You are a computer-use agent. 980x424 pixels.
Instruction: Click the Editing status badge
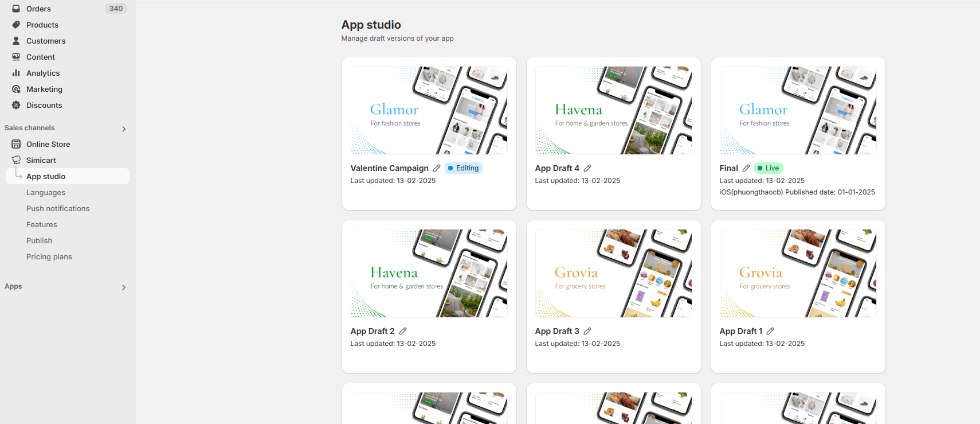[x=464, y=168]
